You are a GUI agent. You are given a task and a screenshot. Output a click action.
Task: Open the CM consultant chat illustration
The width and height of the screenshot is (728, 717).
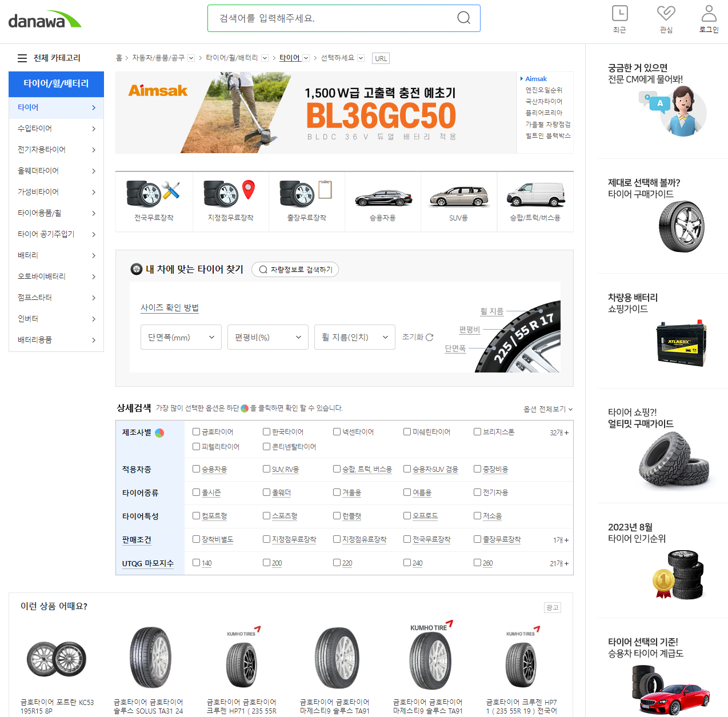(673, 111)
